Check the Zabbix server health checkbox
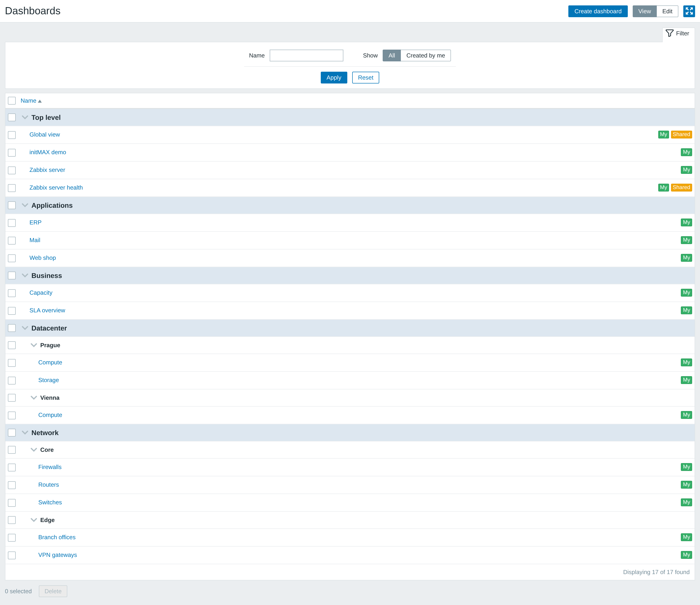The height and width of the screenshot is (605, 700). (x=12, y=188)
